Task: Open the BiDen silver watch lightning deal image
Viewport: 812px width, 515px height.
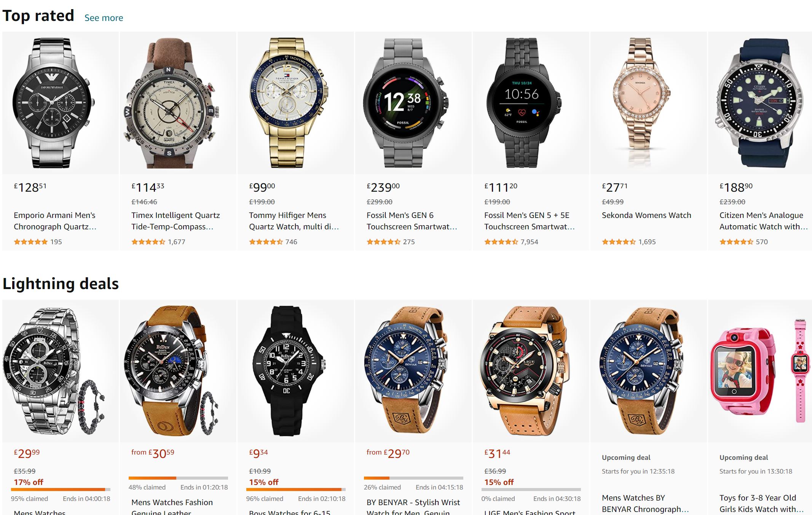Action: 54,371
